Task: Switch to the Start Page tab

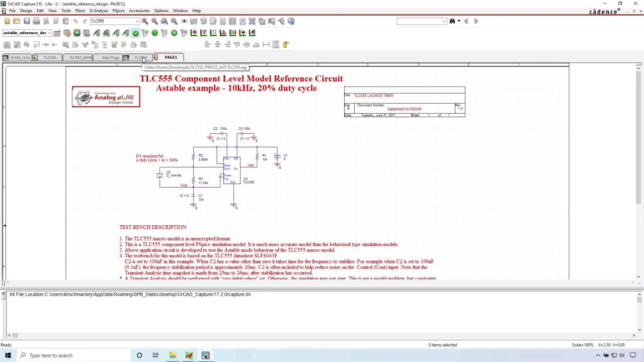Action: click(x=108, y=58)
